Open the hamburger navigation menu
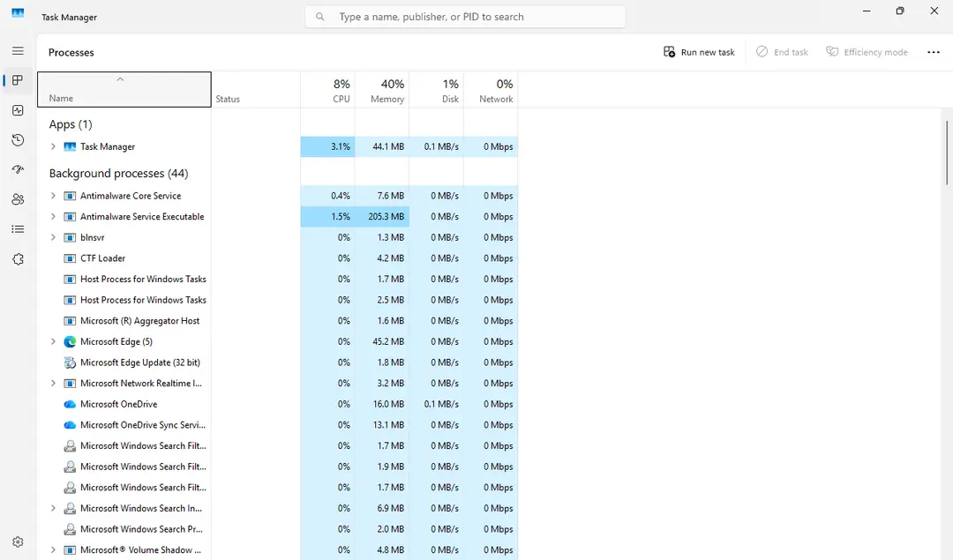The width and height of the screenshot is (953, 560). point(18,51)
